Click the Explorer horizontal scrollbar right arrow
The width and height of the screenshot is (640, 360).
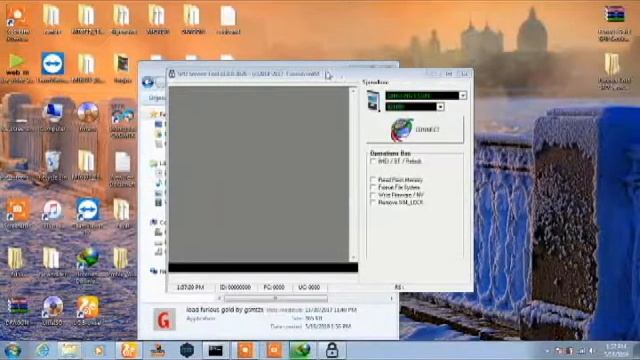391,299
